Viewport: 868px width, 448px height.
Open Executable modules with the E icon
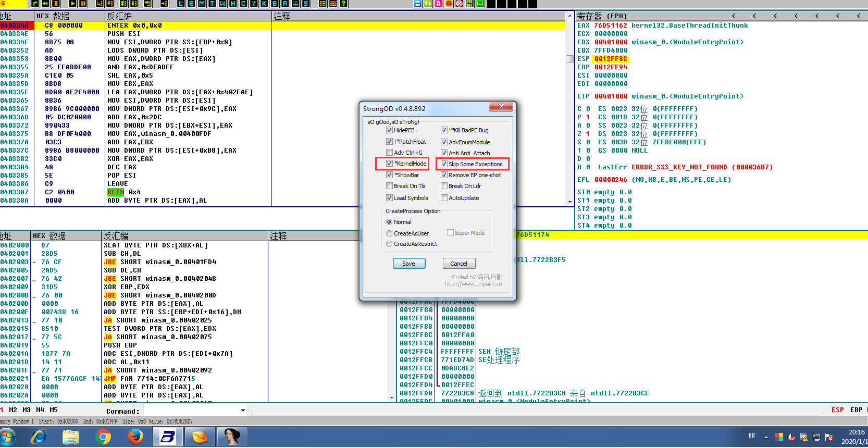coord(191,4)
